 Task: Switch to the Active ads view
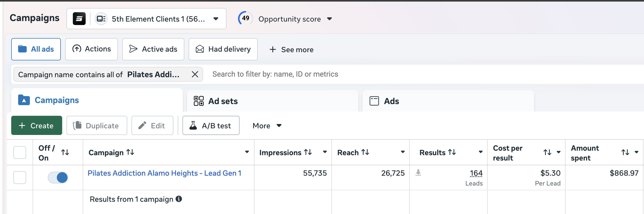click(x=153, y=49)
